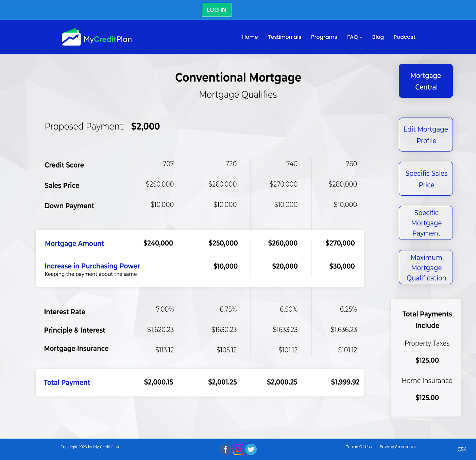Select the Specific Sales Price option
The image size is (476, 460).
[x=426, y=179]
